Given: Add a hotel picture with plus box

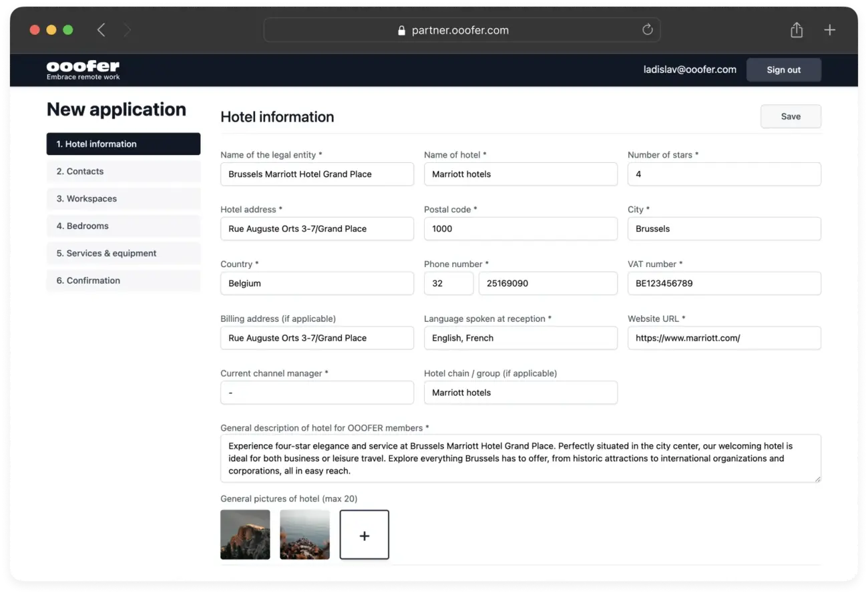Looking at the screenshot, I should pyautogui.click(x=365, y=535).
